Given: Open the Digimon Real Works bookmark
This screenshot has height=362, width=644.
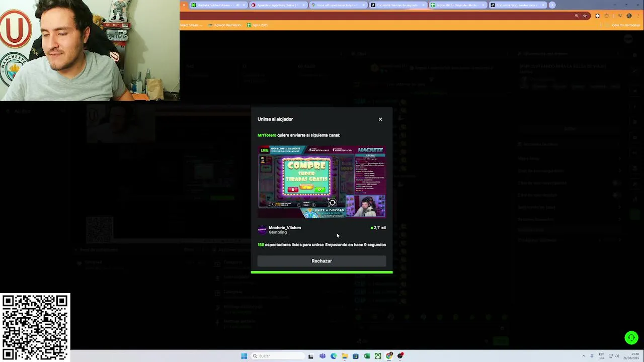Looking at the screenshot, I should [224, 25].
